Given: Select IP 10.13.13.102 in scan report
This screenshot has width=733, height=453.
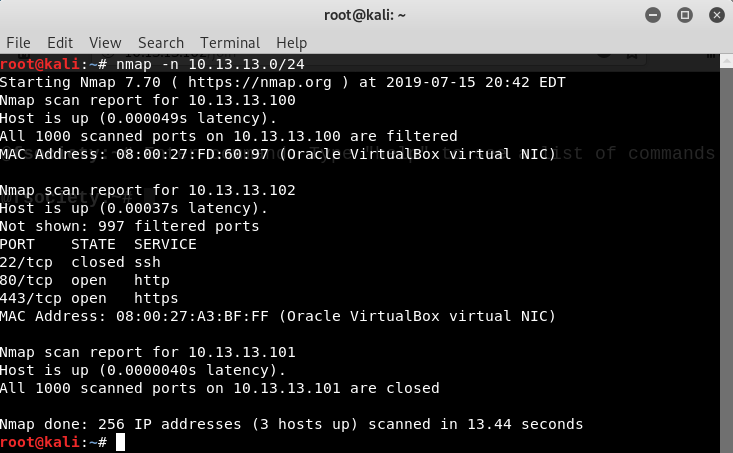Looking at the screenshot, I should point(242,190).
